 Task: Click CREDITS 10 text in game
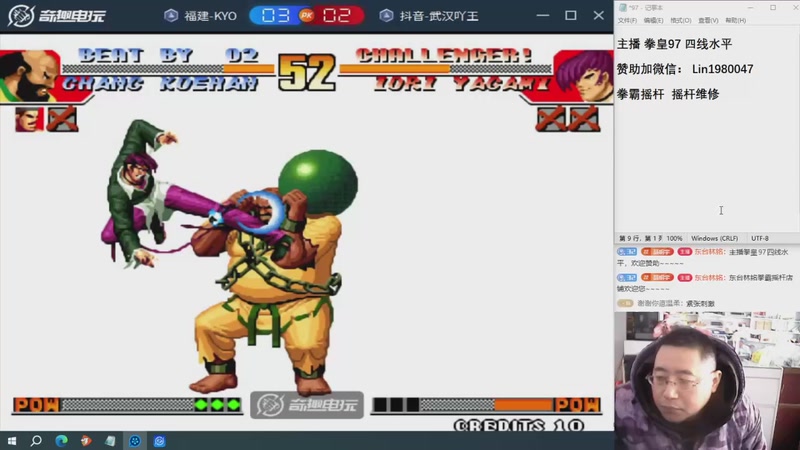click(x=518, y=426)
